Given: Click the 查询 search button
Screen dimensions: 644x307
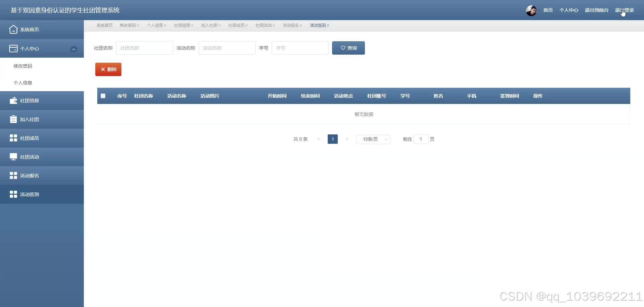Looking at the screenshot, I should click(348, 48).
